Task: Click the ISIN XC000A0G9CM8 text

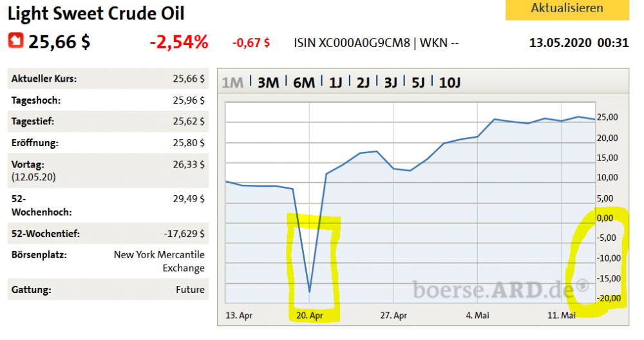Action: pyautogui.click(x=353, y=43)
